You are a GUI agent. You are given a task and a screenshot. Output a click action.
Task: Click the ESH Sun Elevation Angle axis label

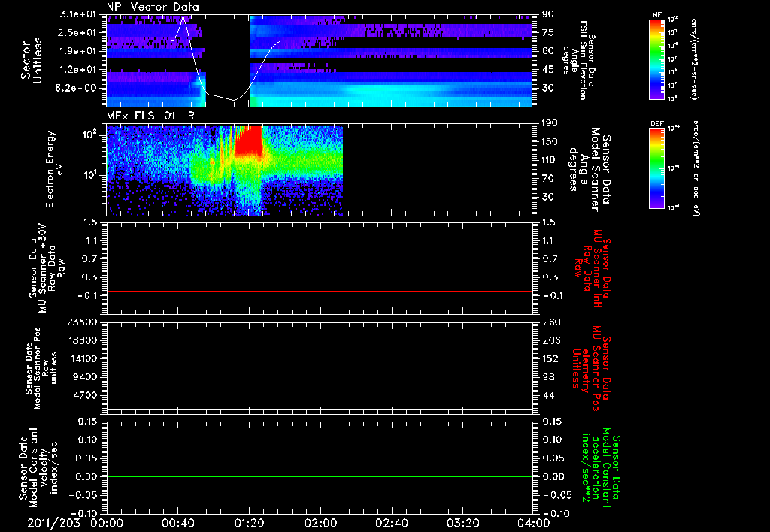click(x=578, y=60)
